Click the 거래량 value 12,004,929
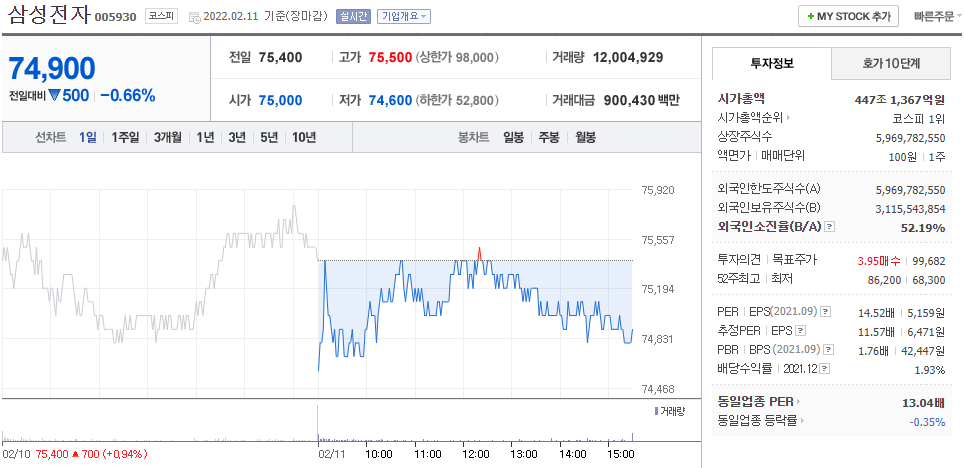This screenshot has height=468, width=964. (x=628, y=58)
